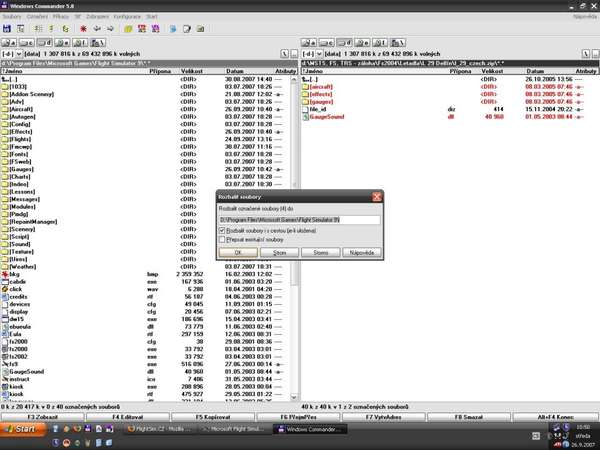Enable overwrite existing files checkbox

pyautogui.click(x=222, y=240)
